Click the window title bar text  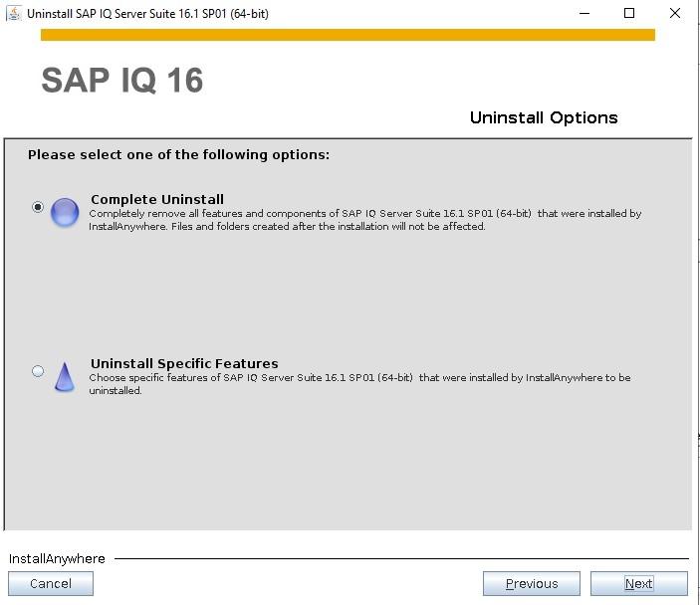point(147,14)
